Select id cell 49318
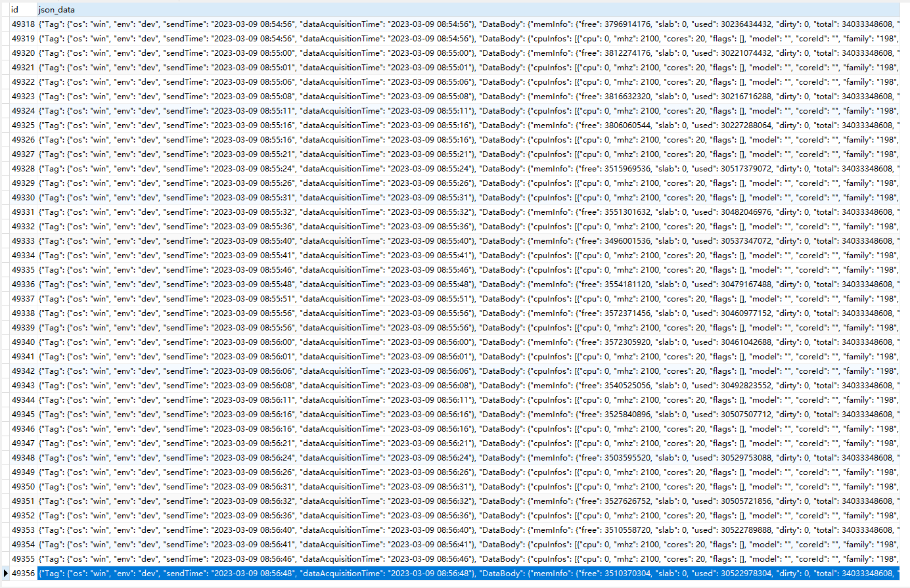 point(23,24)
